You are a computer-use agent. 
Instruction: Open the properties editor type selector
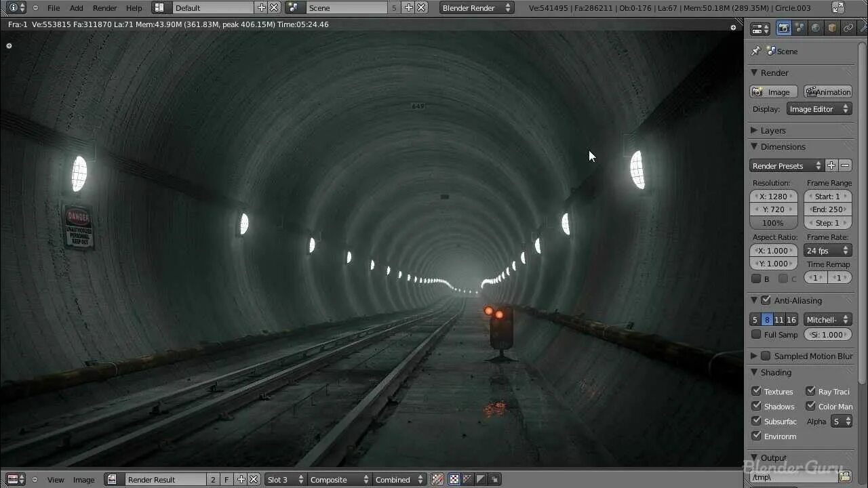click(761, 28)
